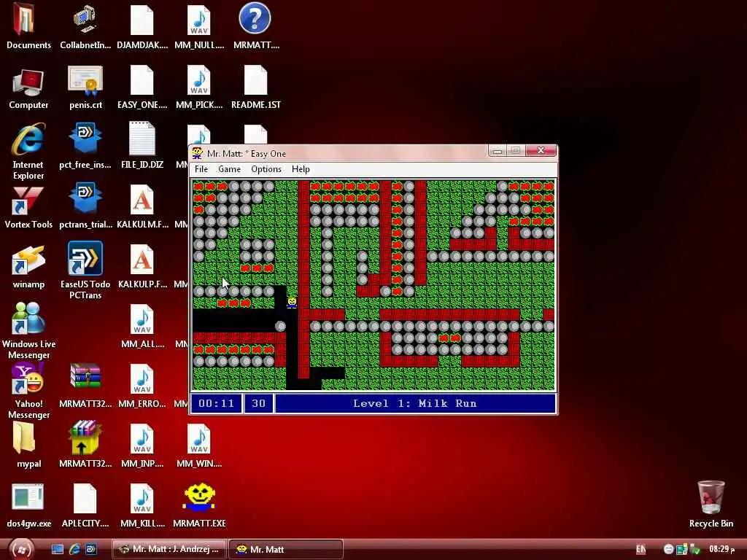This screenshot has height=560, width=747.
Task: Select the Yahoo! Messenger shortcut
Action: (x=28, y=391)
